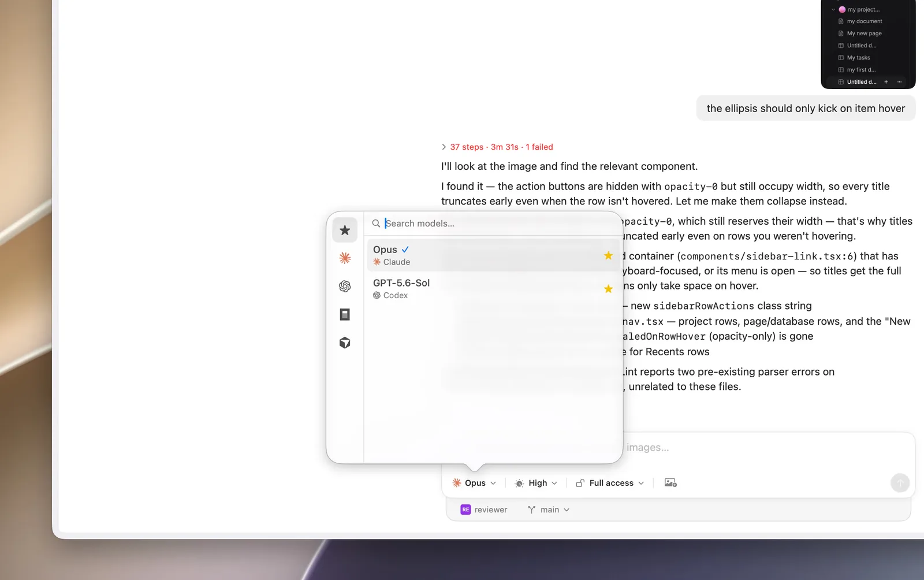This screenshot has height=580, width=924.
Task: Switch to the Claude provider tab
Action: (x=345, y=258)
